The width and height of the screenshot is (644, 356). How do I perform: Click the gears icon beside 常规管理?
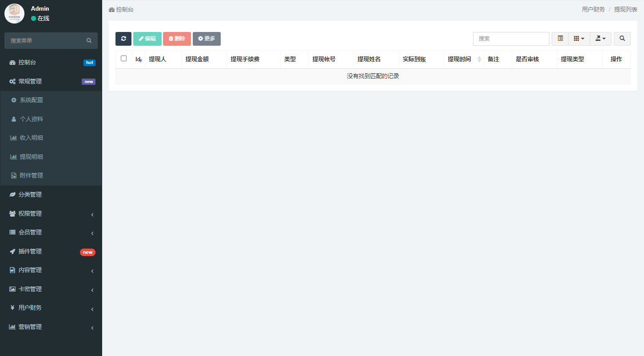[x=12, y=82]
